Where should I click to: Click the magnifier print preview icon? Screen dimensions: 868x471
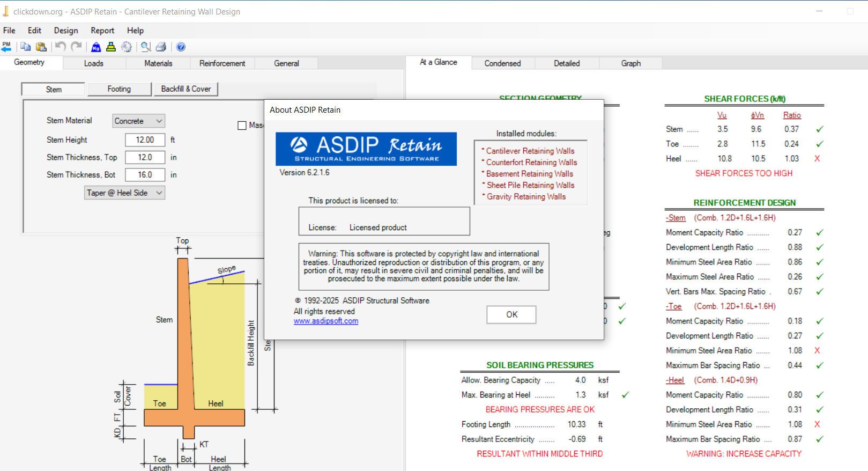coord(146,47)
